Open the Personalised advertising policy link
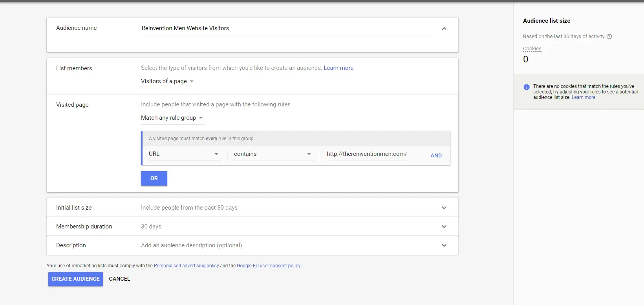Image resolution: width=644 pixels, height=305 pixels. point(186,266)
